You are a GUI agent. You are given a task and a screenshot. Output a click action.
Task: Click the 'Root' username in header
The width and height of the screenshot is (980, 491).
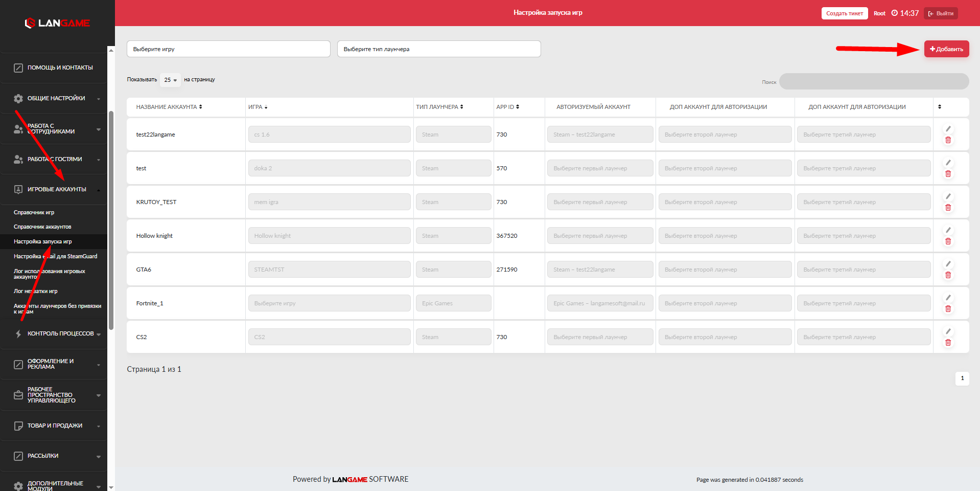point(879,13)
